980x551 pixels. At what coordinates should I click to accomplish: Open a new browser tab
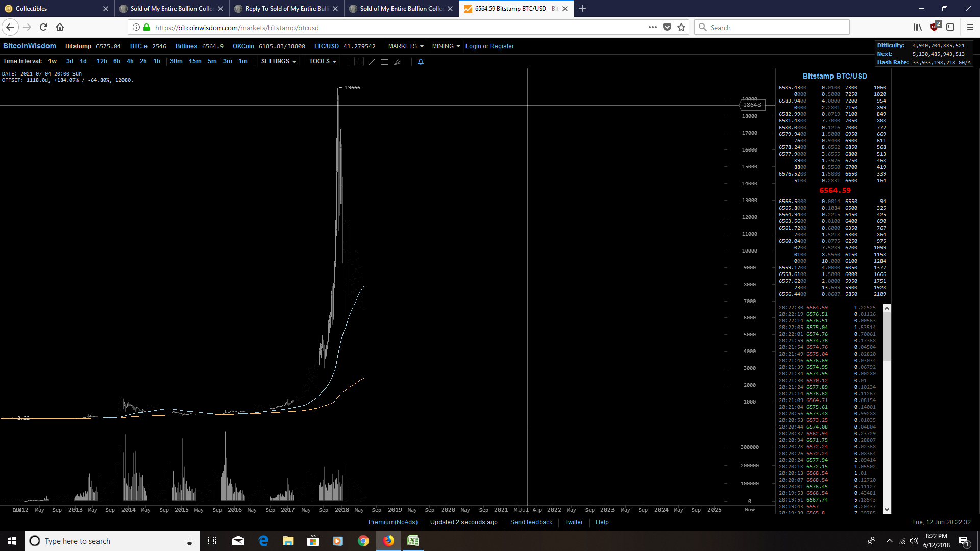[x=582, y=8]
